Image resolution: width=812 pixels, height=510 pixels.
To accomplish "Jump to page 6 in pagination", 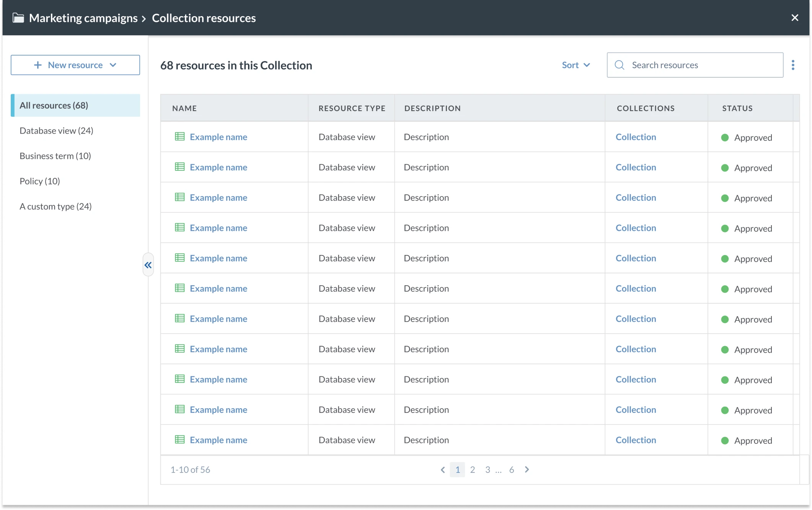I will pos(512,469).
